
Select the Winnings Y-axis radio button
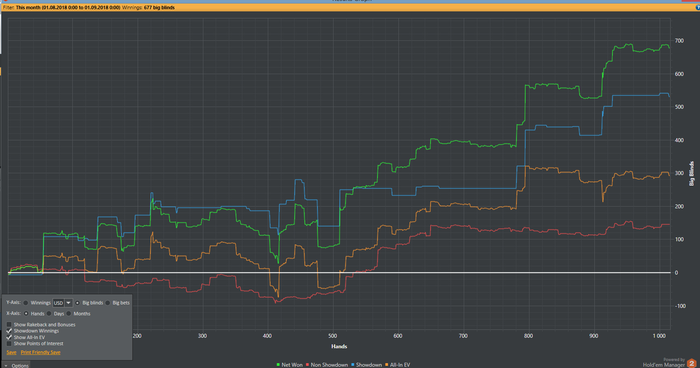(26, 303)
